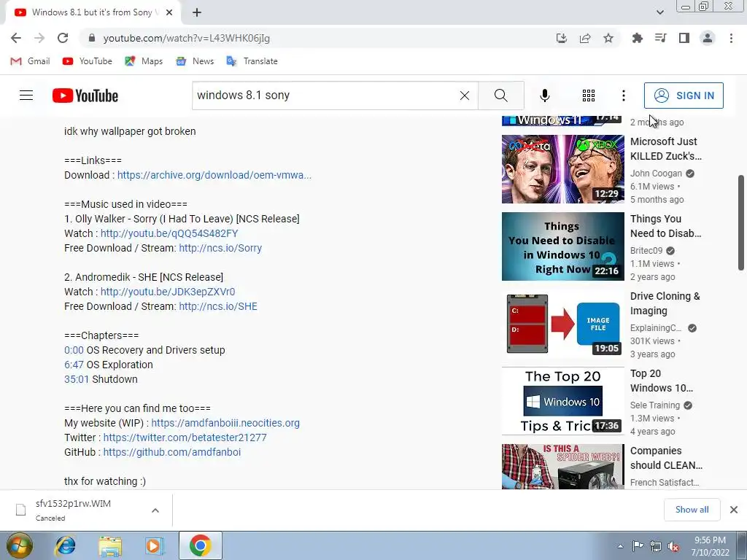Viewport: 747px width, 560px height.
Task: Expand options for sfv1532p1rw.WIM download
Action: [x=155, y=510]
